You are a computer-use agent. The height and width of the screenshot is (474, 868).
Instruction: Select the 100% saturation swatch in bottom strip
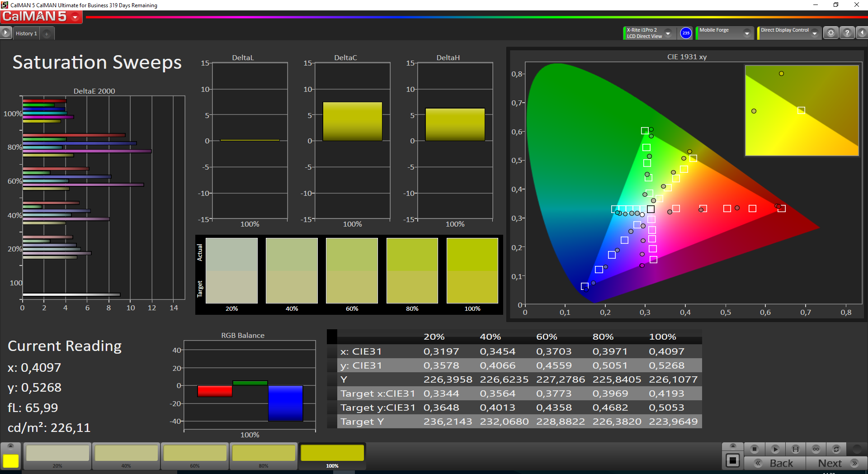click(x=332, y=456)
